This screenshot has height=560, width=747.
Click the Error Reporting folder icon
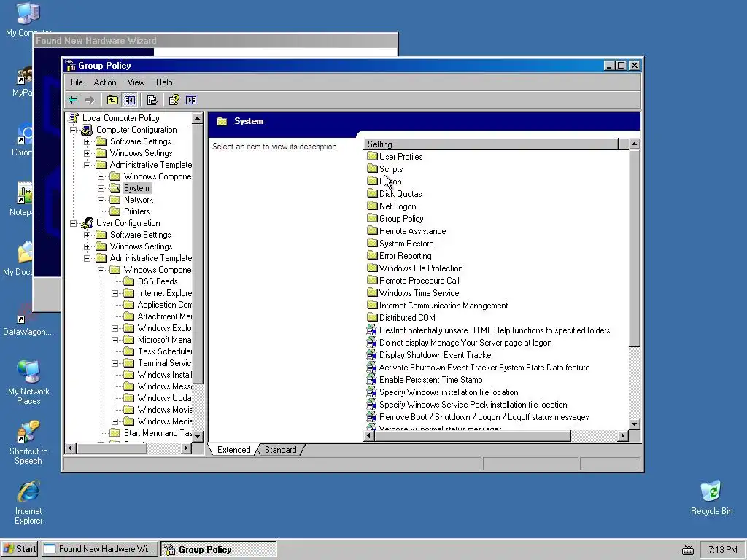coord(372,255)
